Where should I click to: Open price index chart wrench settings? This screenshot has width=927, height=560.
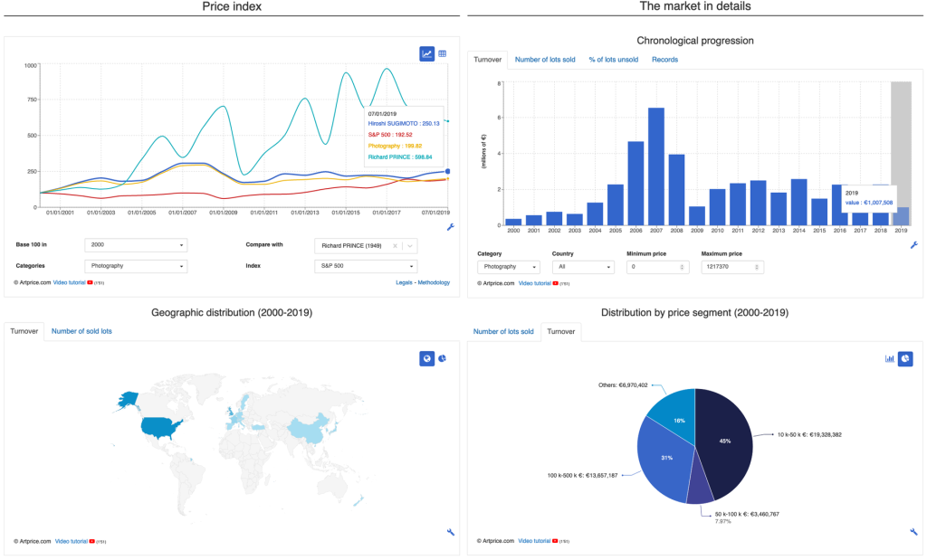coord(451,227)
